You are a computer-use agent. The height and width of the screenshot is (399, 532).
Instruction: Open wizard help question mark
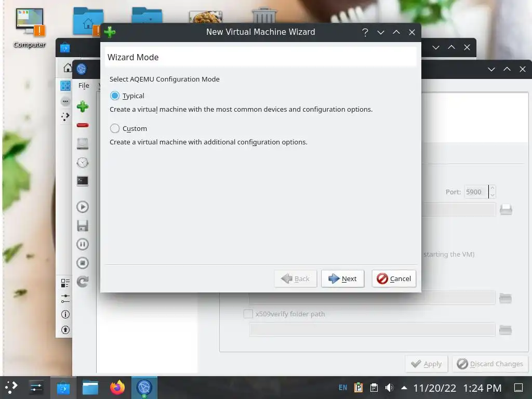point(365,32)
